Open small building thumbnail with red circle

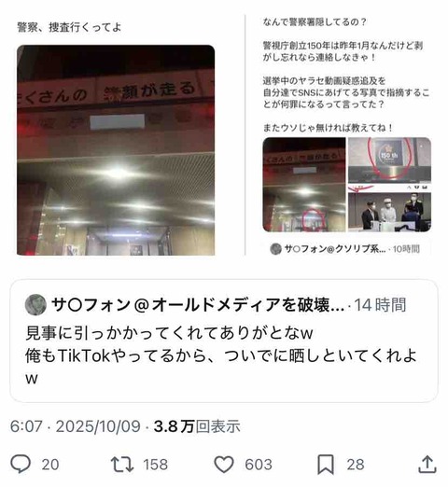tap(304, 185)
